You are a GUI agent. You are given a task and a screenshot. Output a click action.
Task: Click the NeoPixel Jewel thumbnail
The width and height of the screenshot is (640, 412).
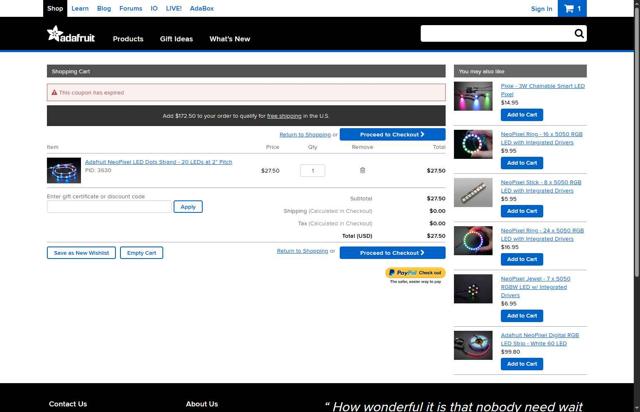coord(473,289)
